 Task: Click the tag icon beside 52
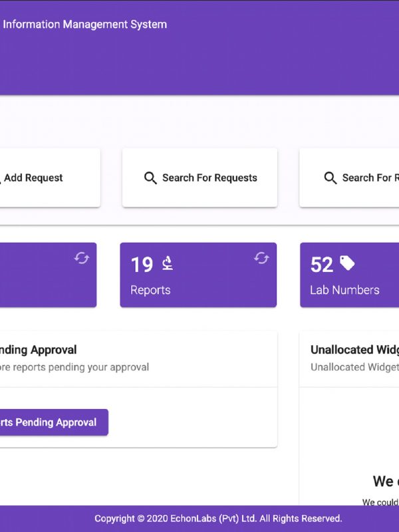tap(347, 263)
